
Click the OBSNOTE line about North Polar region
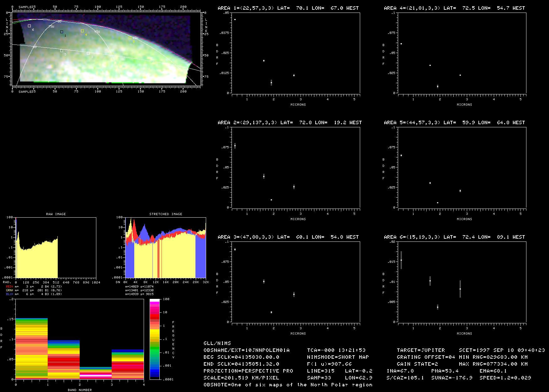point(288,385)
